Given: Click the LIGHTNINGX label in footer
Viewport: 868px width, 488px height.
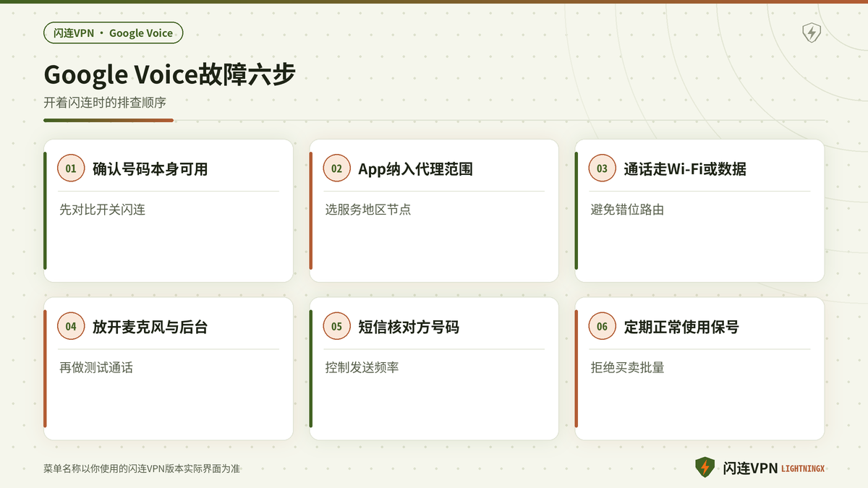Looking at the screenshot, I should (x=803, y=468).
